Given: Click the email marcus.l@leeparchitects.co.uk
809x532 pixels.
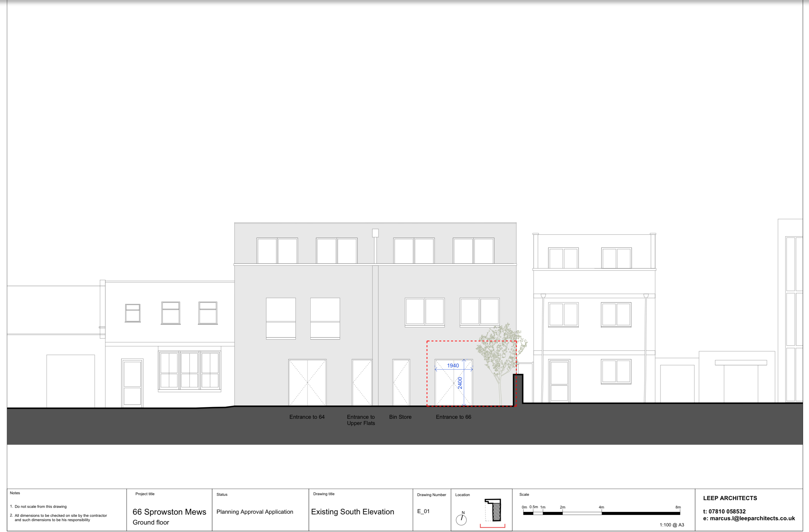Looking at the screenshot, I should [749, 518].
